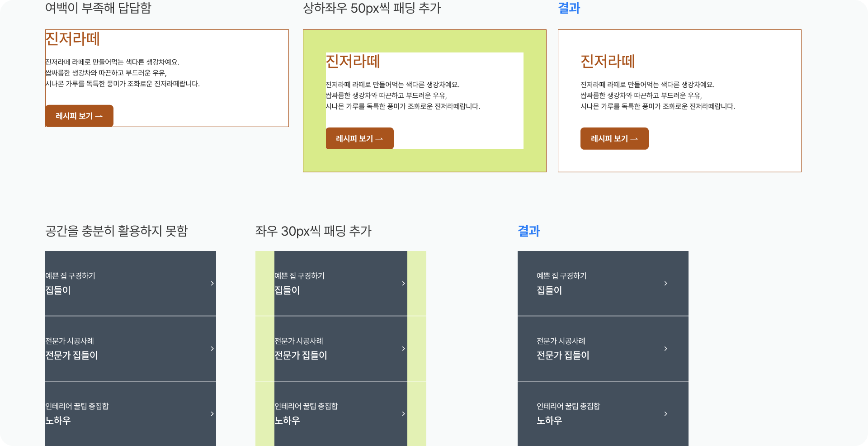Select 노하우 title in result list
This screenshot has width=868, height=446.
click(x=549, y=421)
